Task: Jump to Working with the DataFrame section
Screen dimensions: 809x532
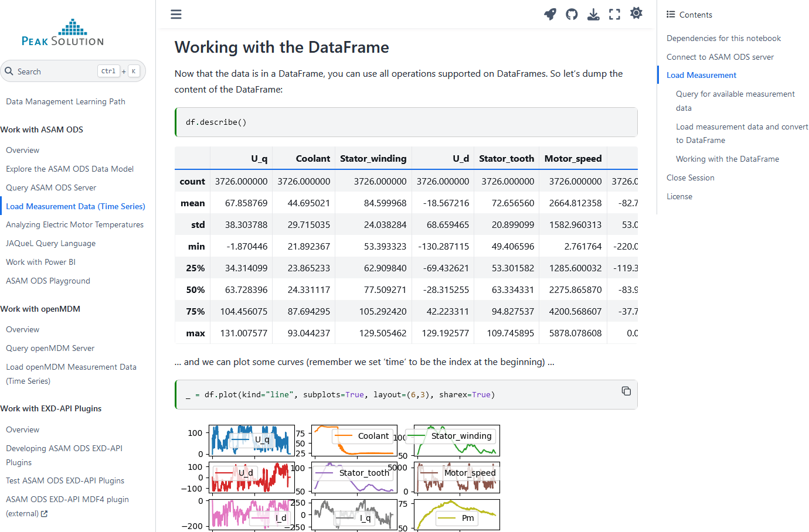Action: (x=727, y=159)
